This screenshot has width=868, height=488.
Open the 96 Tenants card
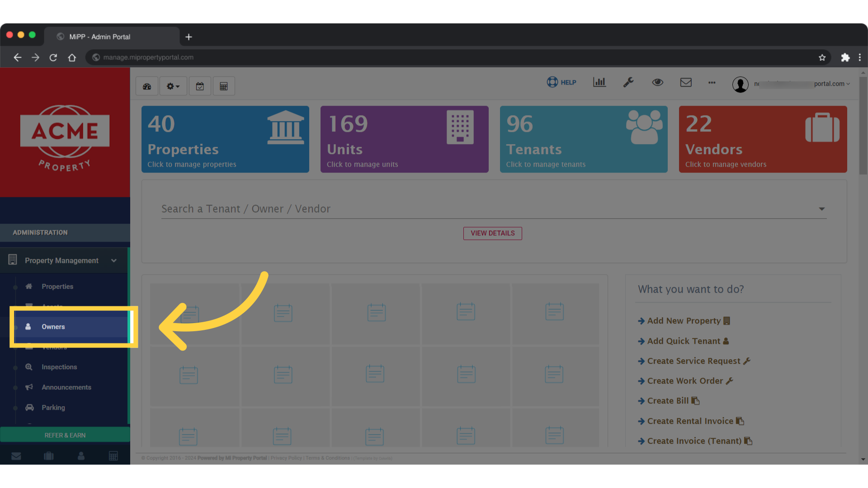coord(584,139)
